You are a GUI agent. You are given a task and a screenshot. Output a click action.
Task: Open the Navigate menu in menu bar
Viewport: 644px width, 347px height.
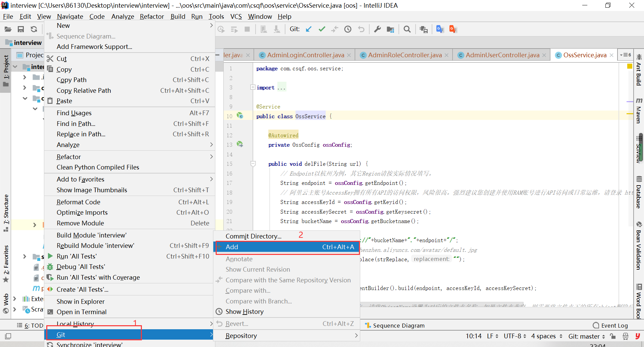tap(70, 16)
